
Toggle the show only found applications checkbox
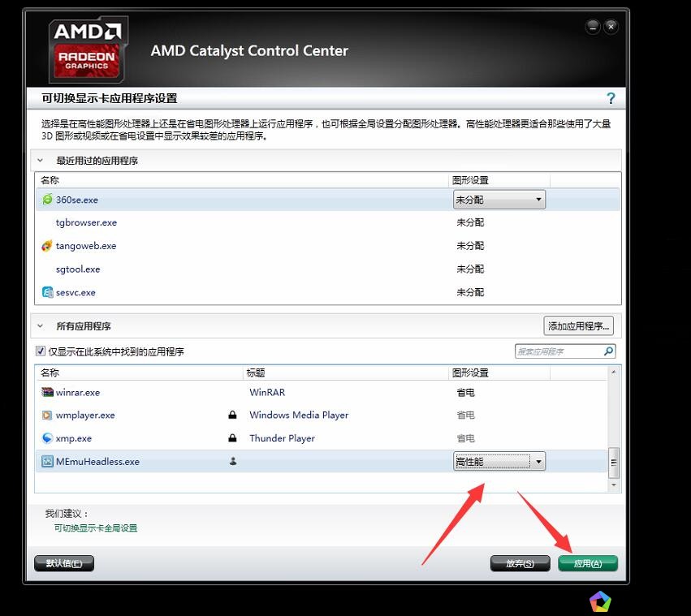tap(41, 351)
